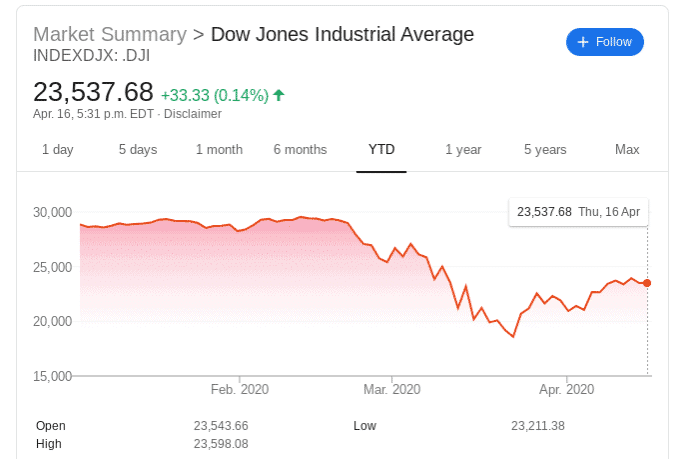Click the orange endpoint dot on chart
694x459 pixels.
click(x=647, y=283)
